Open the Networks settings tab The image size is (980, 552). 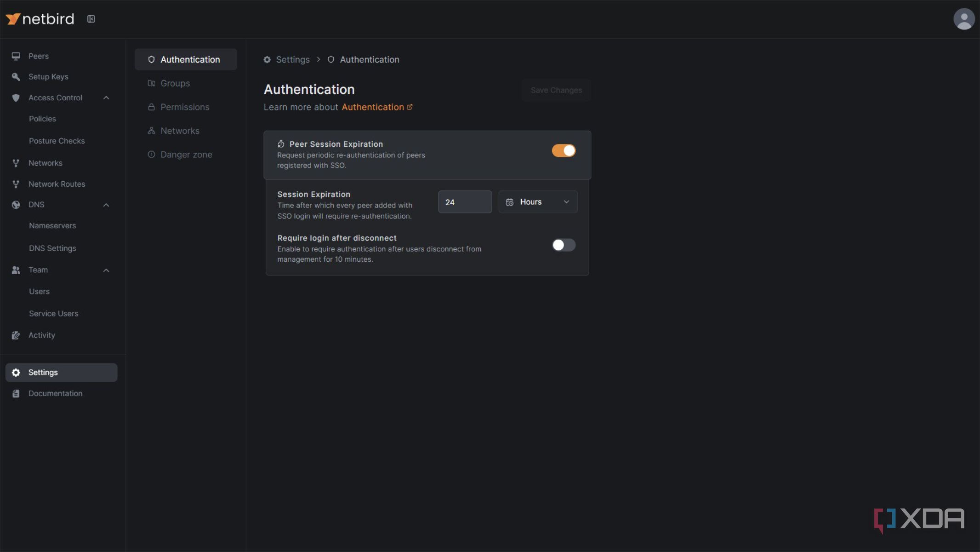(x=186, y=131)
